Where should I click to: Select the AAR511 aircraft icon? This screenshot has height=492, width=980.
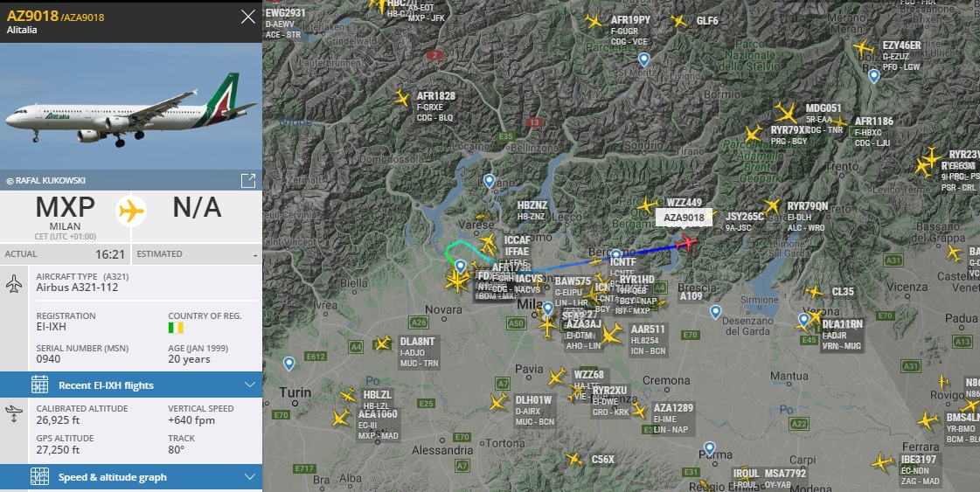click(611, 335)
